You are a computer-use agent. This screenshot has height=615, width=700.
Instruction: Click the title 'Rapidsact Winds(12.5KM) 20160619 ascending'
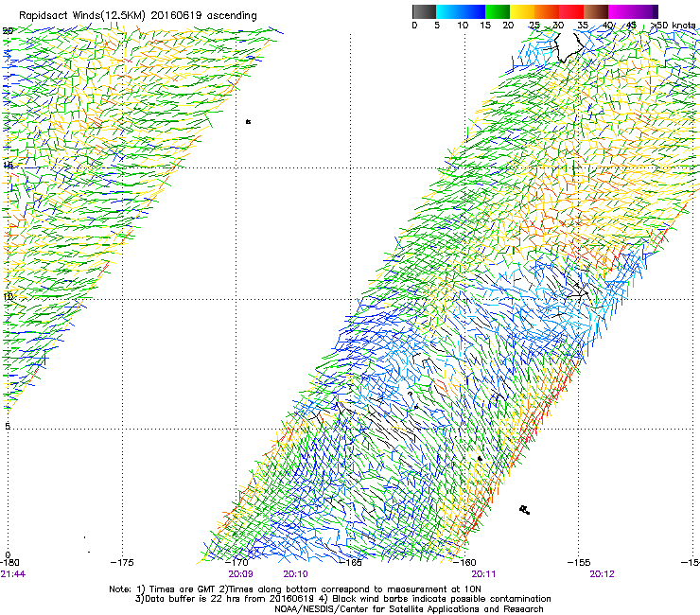coord(137,16)
